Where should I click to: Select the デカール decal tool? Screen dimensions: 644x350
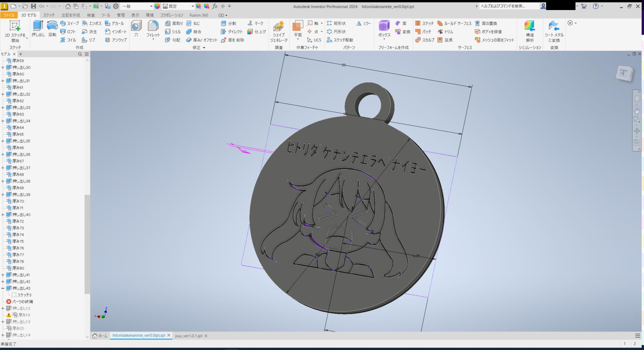pyautogui.click(x=114, y=23)
